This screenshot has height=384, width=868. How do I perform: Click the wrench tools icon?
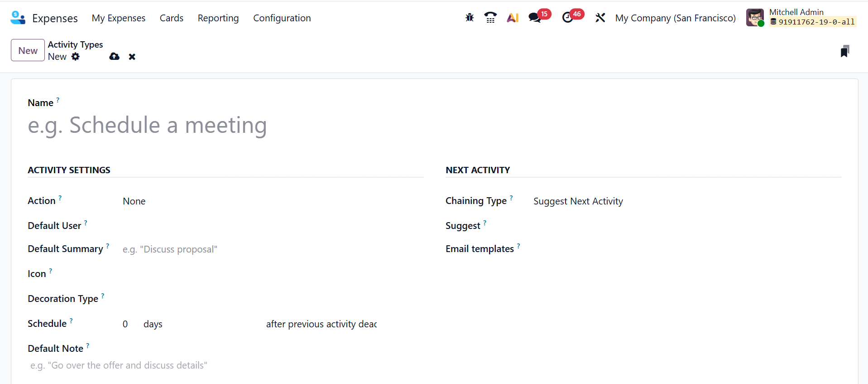click(600, 18)
